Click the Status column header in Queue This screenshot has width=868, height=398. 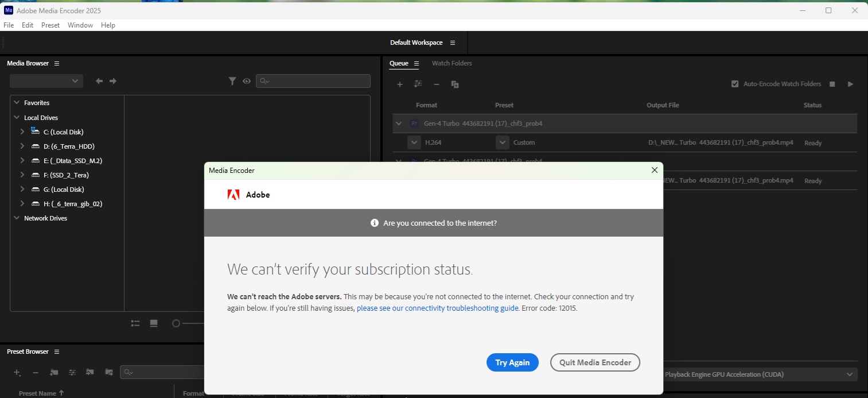812,105
